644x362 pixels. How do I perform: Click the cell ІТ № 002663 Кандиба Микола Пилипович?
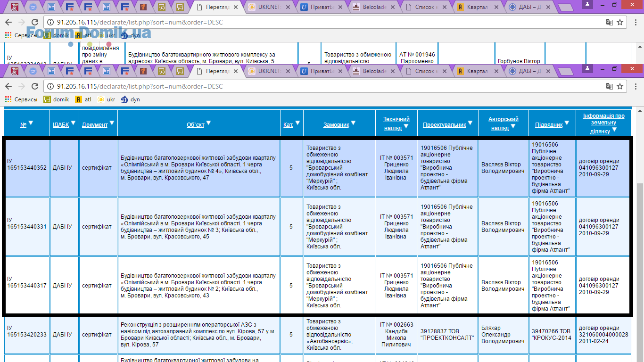(x=396, y=335)
